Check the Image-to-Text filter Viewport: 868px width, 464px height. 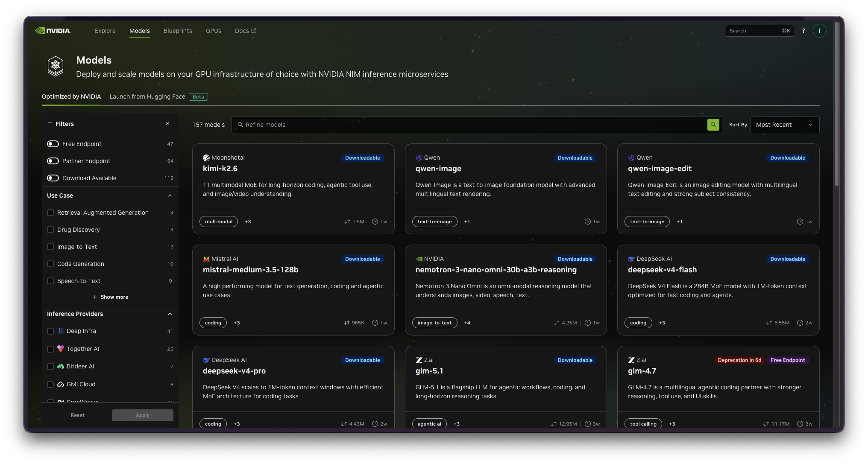coord(50,247)
